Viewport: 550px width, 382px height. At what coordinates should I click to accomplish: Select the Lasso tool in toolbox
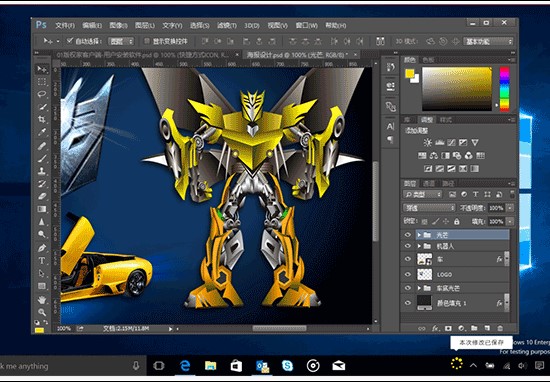(x=42, y=94)
